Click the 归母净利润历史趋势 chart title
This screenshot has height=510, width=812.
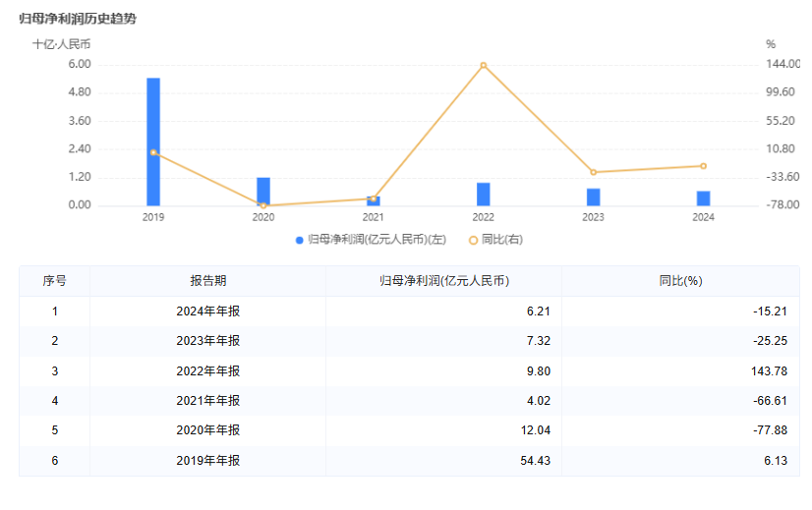(x=78, y=19)
